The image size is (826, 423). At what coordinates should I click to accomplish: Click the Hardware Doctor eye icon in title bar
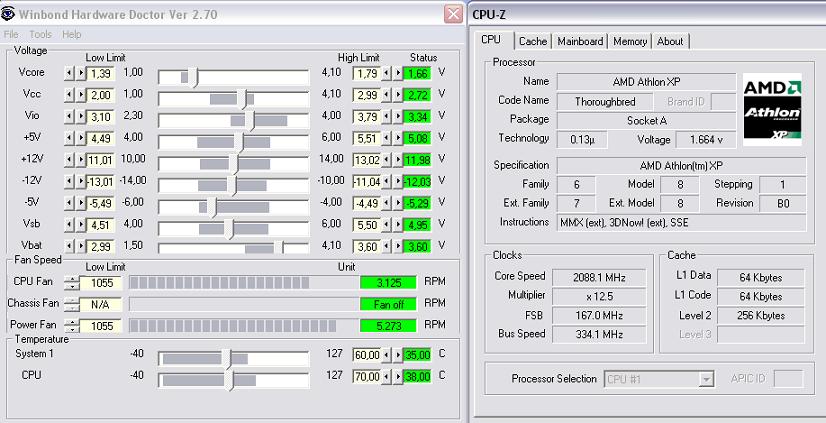(8, 14)
